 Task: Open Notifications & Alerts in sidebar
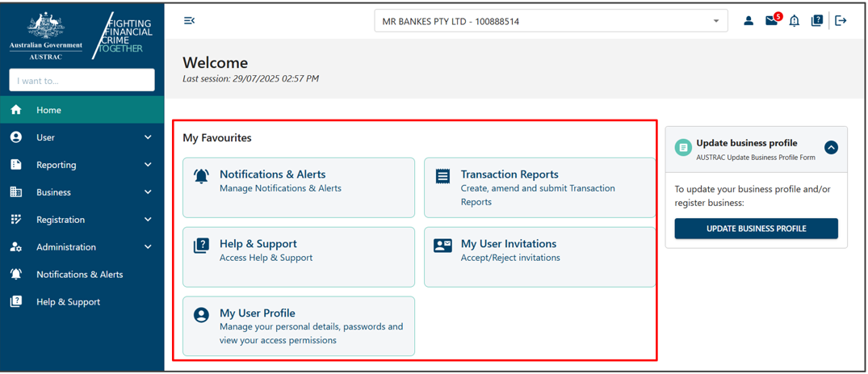[79, 275]
